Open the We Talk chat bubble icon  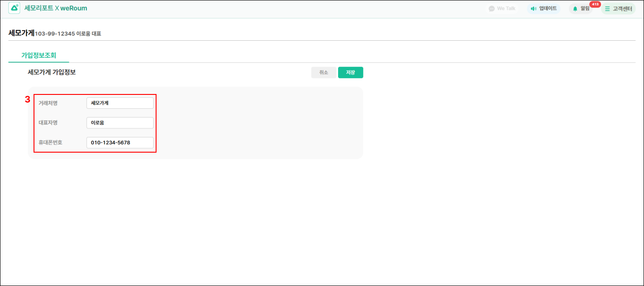tap(491, 9)
